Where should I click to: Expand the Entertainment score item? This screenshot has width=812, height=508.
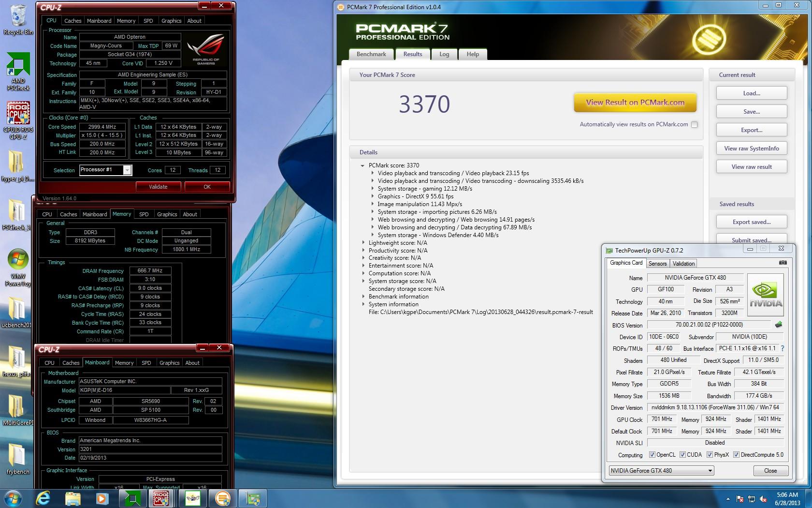tap(363, 266)
